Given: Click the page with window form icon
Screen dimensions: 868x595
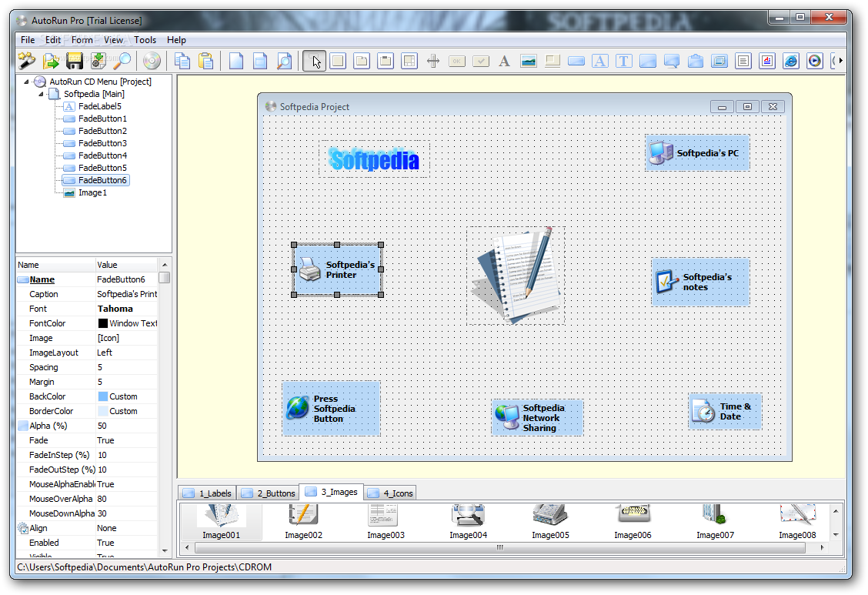Looking at the screenshot, I should pyautogui.click(x=260, y=60).
